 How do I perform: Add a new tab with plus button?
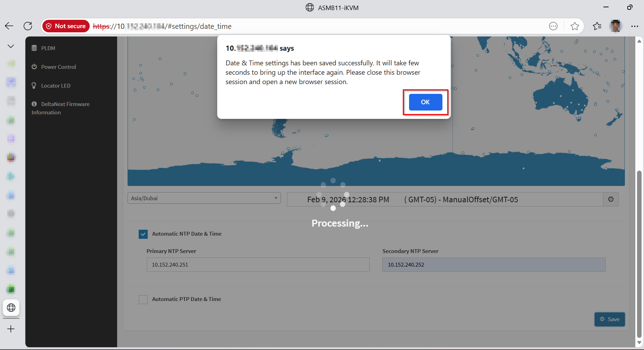click(11, 329)
